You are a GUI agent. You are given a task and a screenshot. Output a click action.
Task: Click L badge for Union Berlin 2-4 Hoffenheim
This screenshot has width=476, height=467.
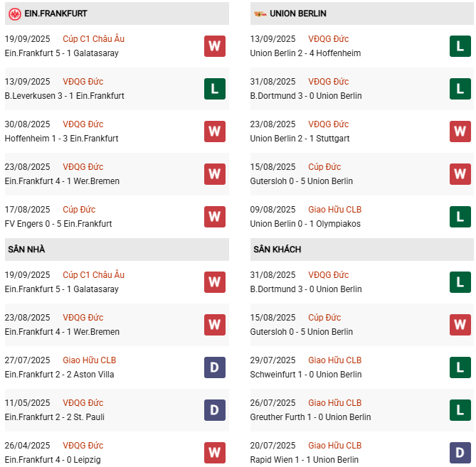[x=460, y=45]
